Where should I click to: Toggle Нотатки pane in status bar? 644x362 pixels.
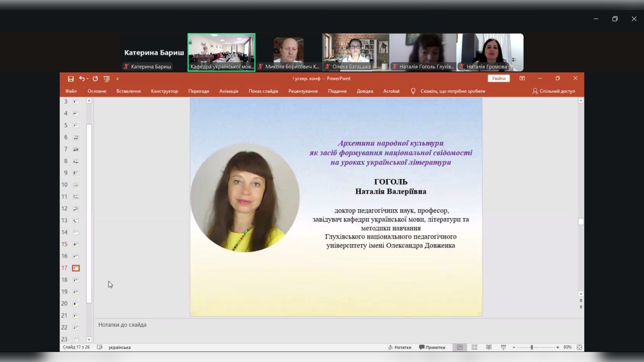click(400, 347)
